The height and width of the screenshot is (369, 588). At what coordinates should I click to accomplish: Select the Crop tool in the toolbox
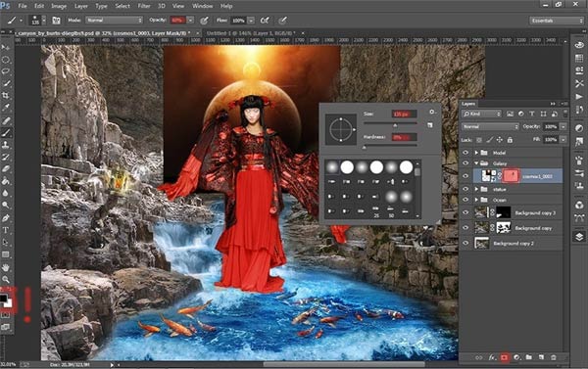click(6, 96)
